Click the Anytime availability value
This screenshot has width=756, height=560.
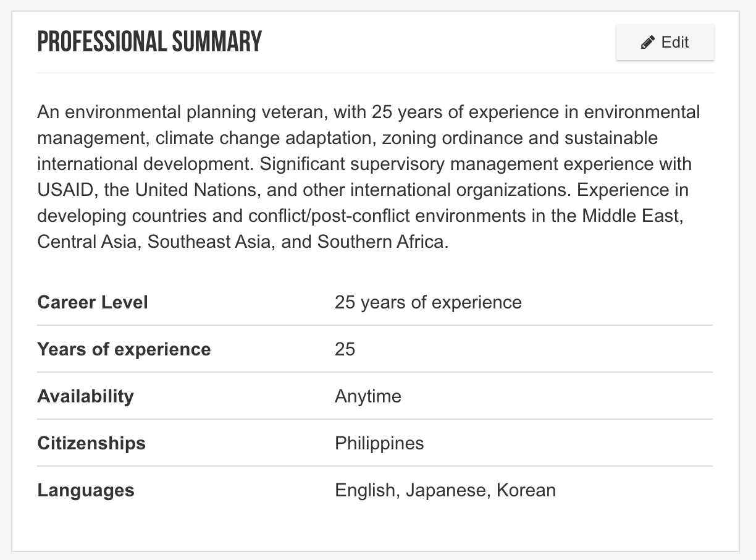[x=368, y=396]
